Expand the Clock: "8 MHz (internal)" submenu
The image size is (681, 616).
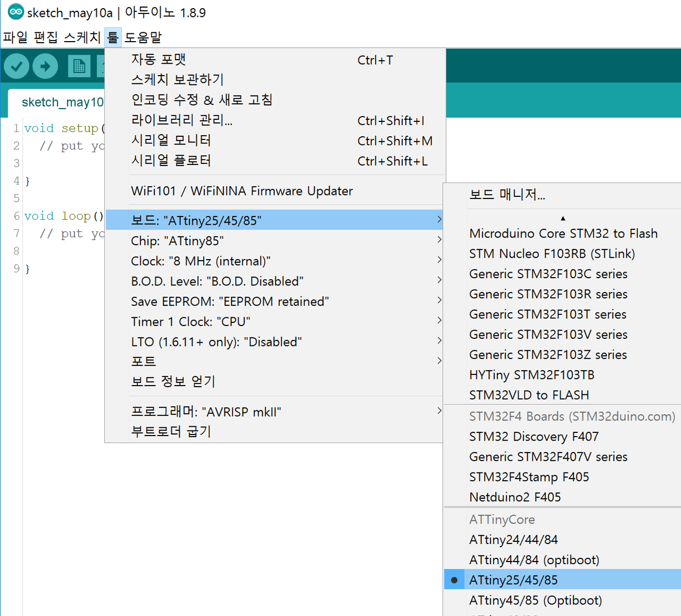(x=275, y=261)
